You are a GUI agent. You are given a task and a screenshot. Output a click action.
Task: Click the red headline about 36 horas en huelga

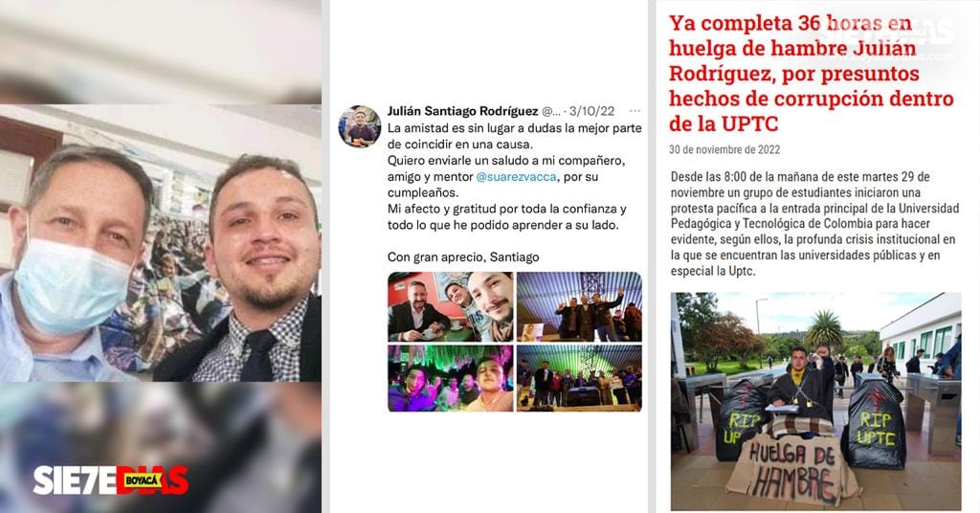(812, 73)
